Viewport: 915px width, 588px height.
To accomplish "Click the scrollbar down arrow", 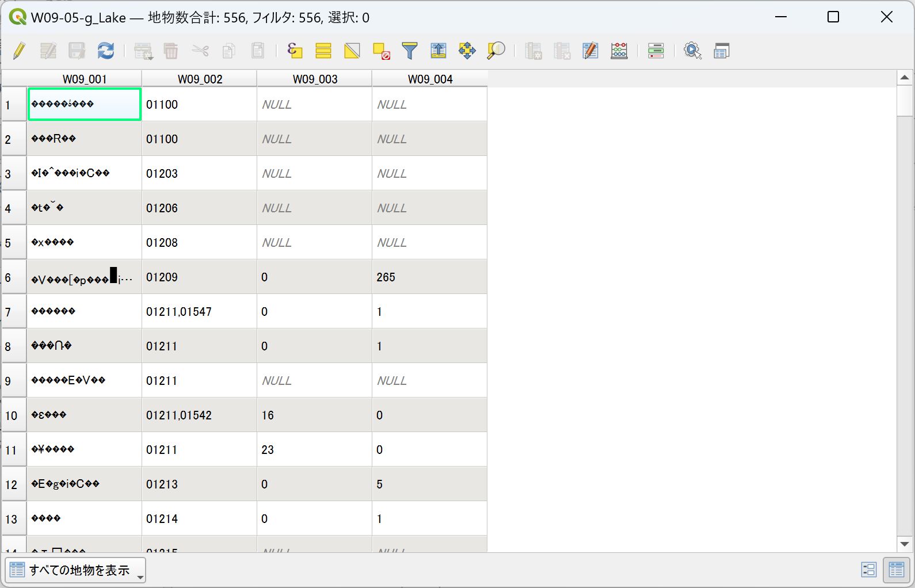I will click(x=905, y=544).
